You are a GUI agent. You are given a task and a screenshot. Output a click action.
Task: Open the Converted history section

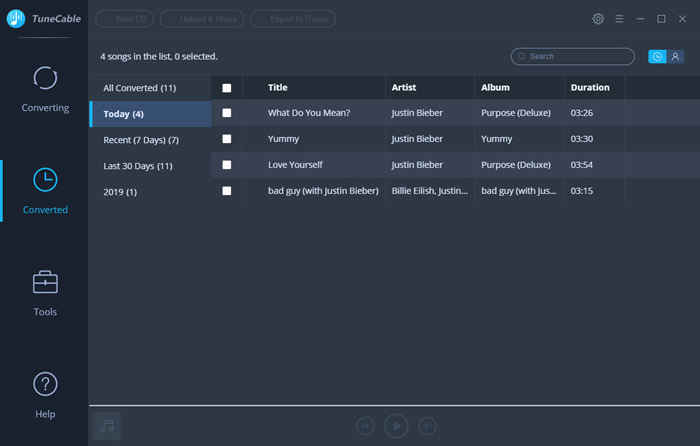pos(45,190)
